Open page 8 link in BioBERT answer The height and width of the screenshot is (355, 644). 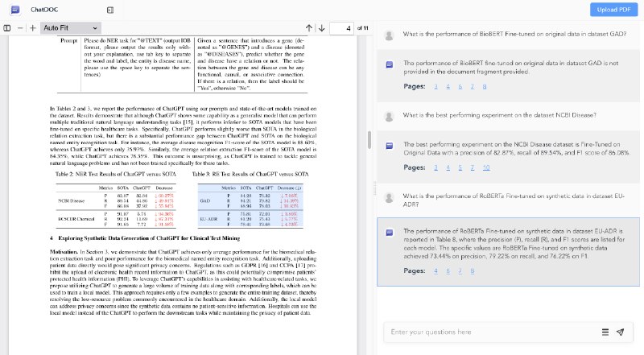click(x=485, y=86)
